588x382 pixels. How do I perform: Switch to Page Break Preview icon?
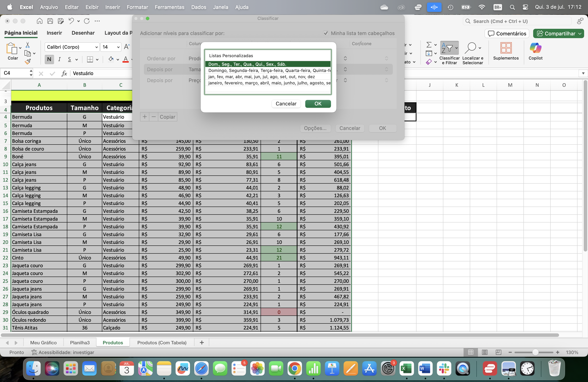click(498, 352)
